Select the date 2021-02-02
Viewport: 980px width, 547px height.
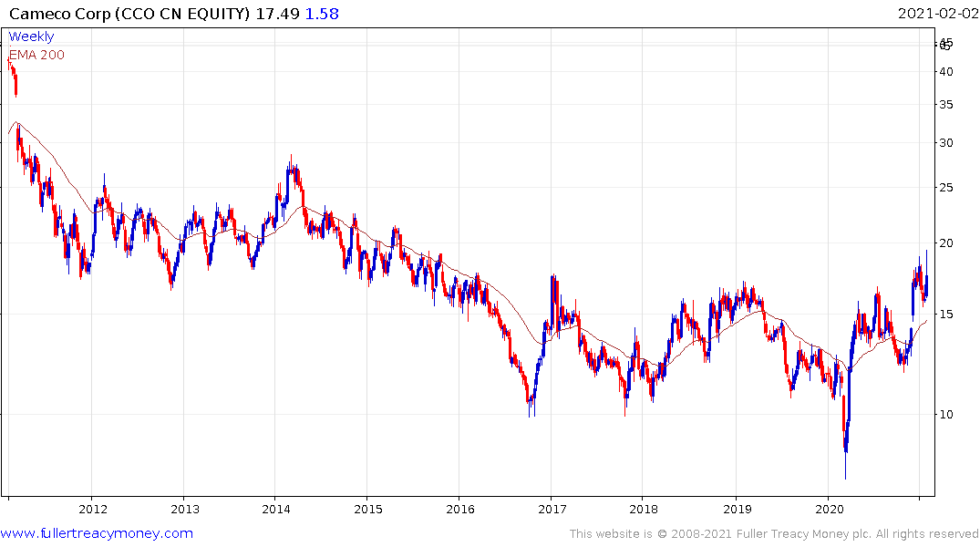point(938,14)
